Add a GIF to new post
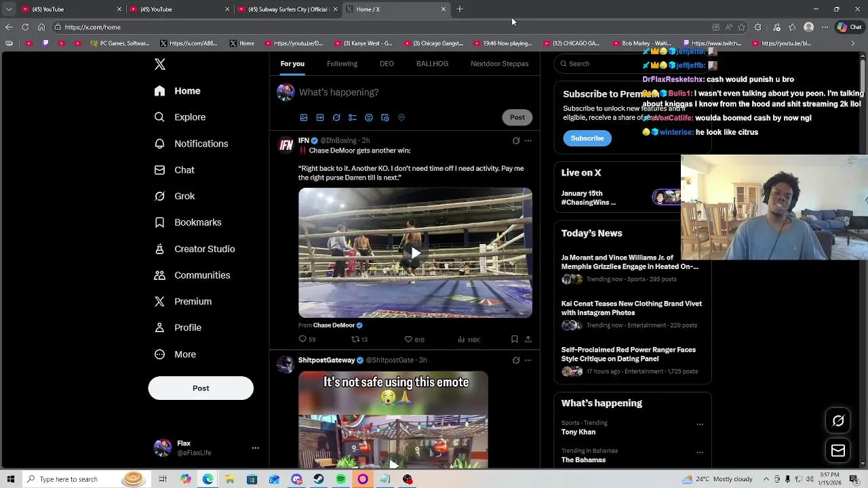The width and height of the screenshot is (868, 488). (320, 117)
